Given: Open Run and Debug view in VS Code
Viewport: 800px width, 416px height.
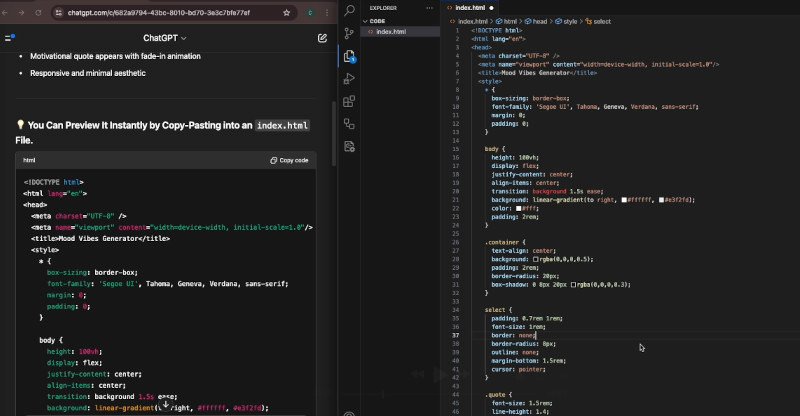Looking at the screenshot, I should tap(349, 79).
